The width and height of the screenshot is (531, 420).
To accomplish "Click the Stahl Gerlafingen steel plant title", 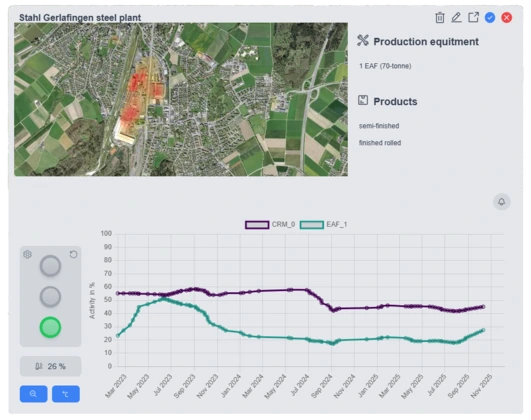I will 80,18.
